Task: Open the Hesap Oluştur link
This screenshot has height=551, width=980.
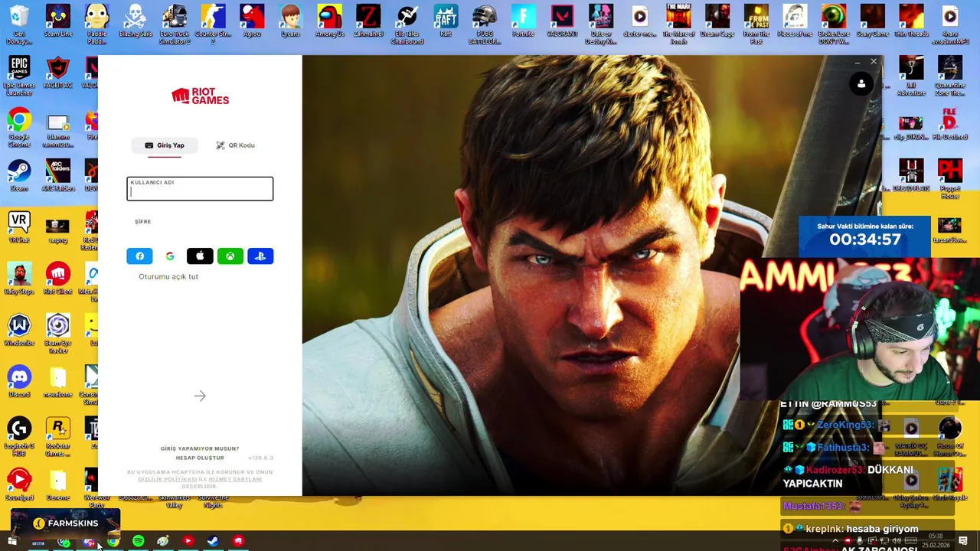Action: 200,458
